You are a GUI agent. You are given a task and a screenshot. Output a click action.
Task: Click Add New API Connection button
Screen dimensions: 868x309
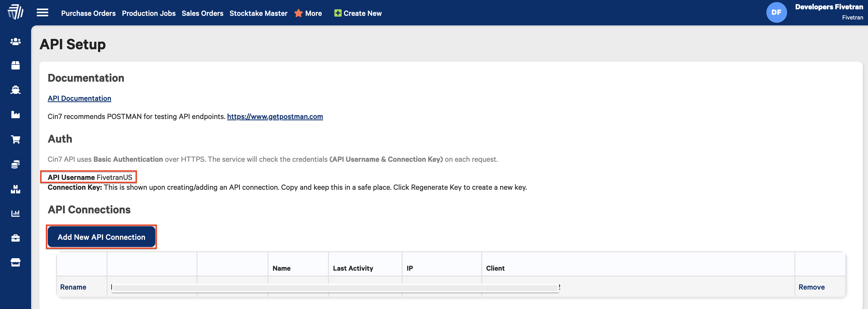pyautogui.click(x=101, y=237)
